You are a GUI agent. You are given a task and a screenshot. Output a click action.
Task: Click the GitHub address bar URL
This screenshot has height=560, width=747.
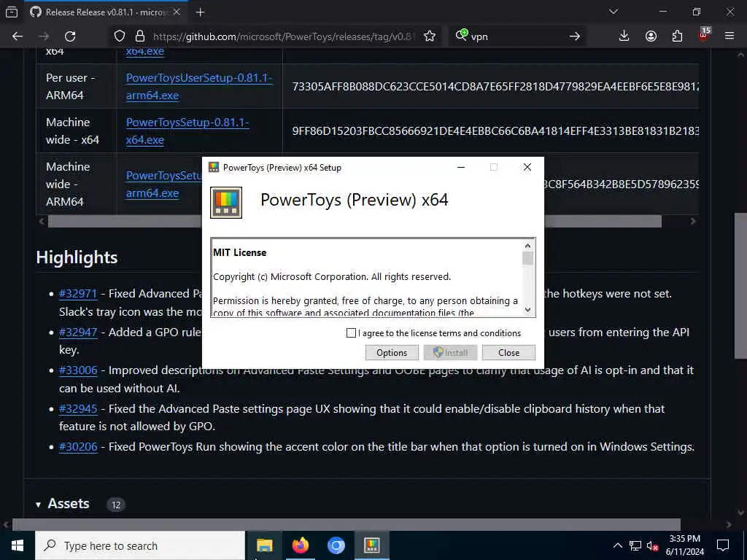click(x=283, y=36)
